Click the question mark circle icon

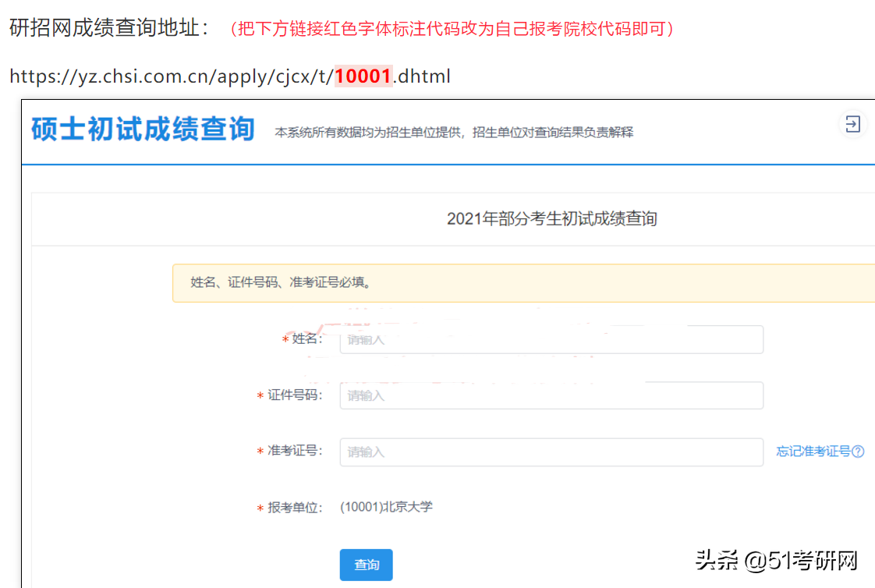click(x=858, y=451)
